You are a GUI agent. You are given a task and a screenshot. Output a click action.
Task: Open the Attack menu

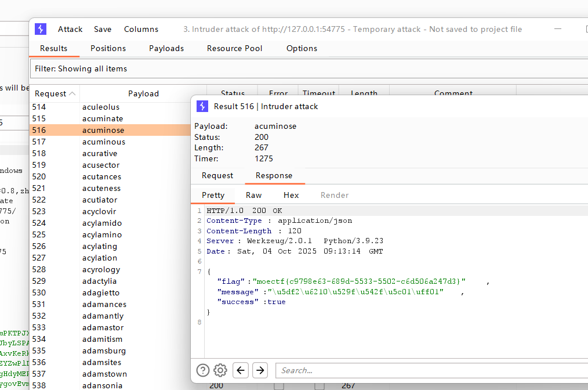click(x=70, y=29)
